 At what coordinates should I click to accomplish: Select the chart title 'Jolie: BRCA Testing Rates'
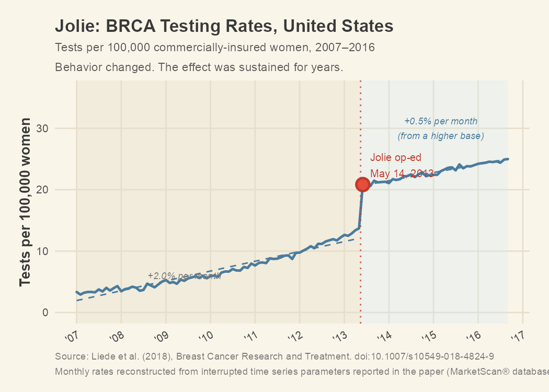166,26
